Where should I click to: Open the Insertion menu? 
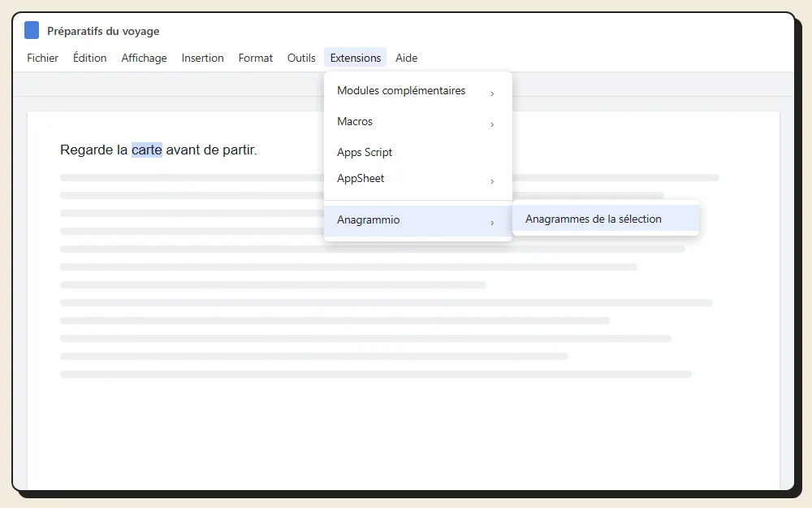click(x=202, y=58)
